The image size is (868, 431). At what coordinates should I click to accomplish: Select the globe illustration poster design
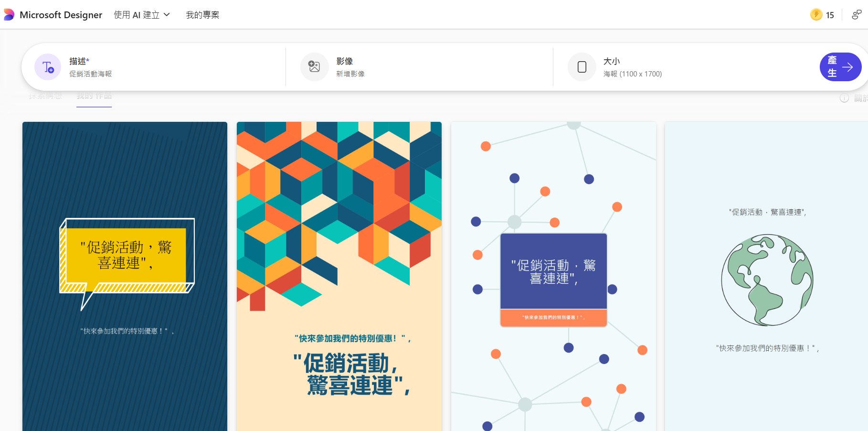pos(766,276)
